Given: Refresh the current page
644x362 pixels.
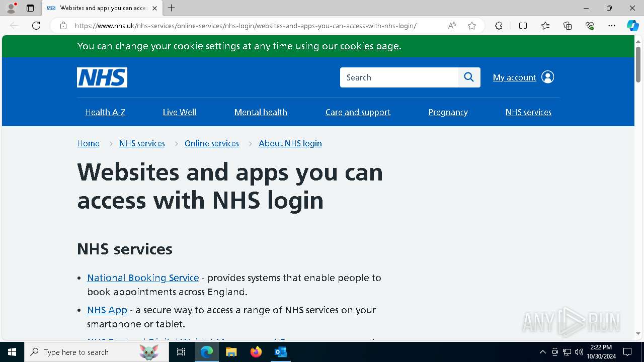Looking at the screenshot, I should [x=36, y=26].
